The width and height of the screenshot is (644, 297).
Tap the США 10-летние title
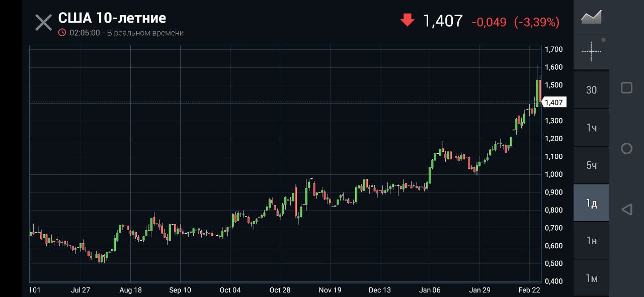tap(112, 18)
